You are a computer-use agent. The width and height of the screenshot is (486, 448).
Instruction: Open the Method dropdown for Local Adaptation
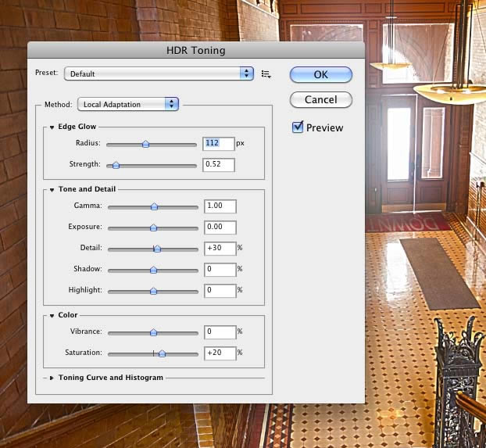(x=128, y=104)
